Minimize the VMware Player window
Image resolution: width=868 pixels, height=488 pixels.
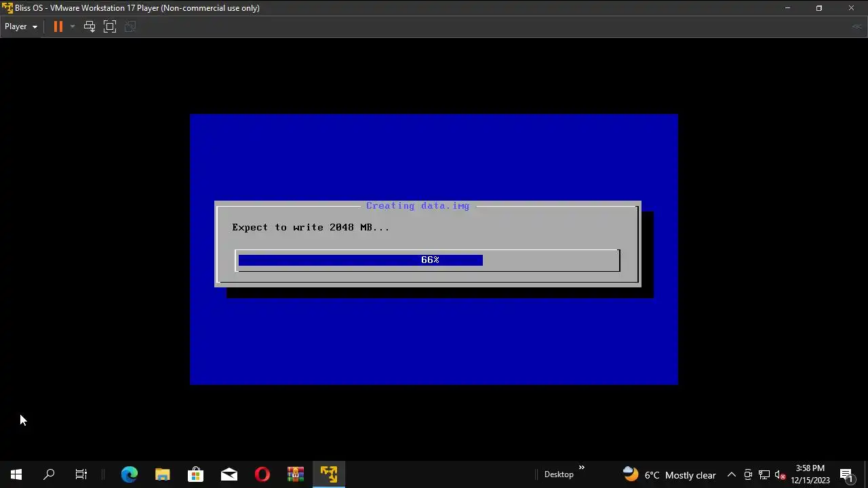coord(787,8)
